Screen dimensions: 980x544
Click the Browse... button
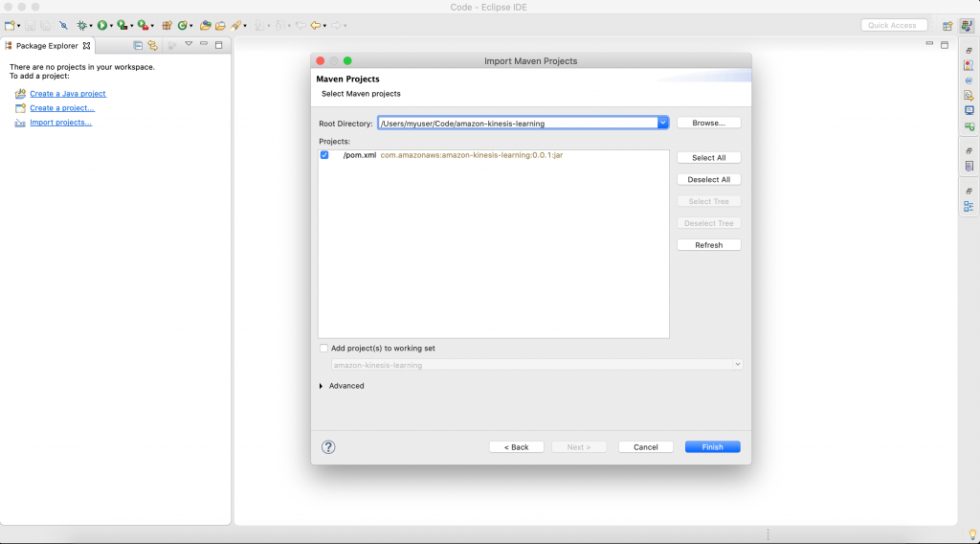coord(709,124)
